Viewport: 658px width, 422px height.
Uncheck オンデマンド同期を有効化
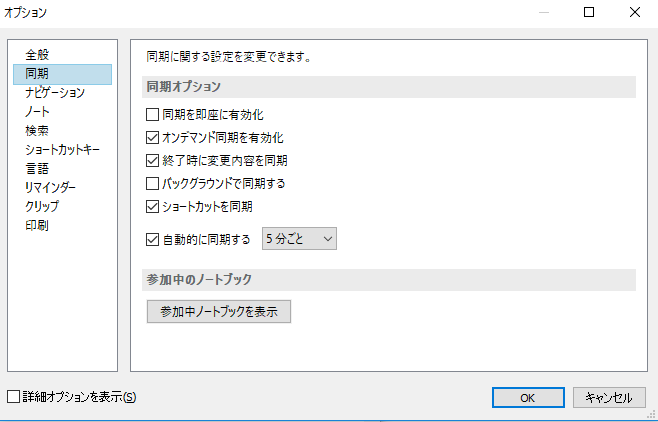coord(153,138)
